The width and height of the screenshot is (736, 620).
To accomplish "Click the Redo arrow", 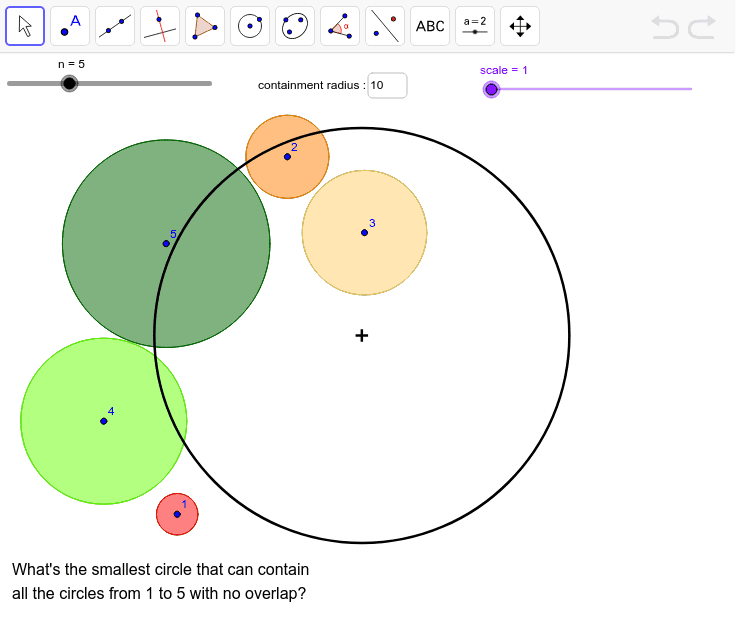I will pos(702,27).
